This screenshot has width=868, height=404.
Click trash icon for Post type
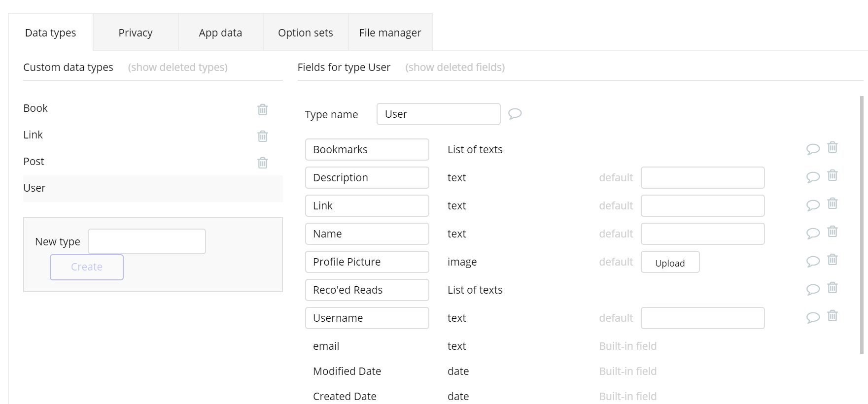pyautogui.click(x=263, y=163)
